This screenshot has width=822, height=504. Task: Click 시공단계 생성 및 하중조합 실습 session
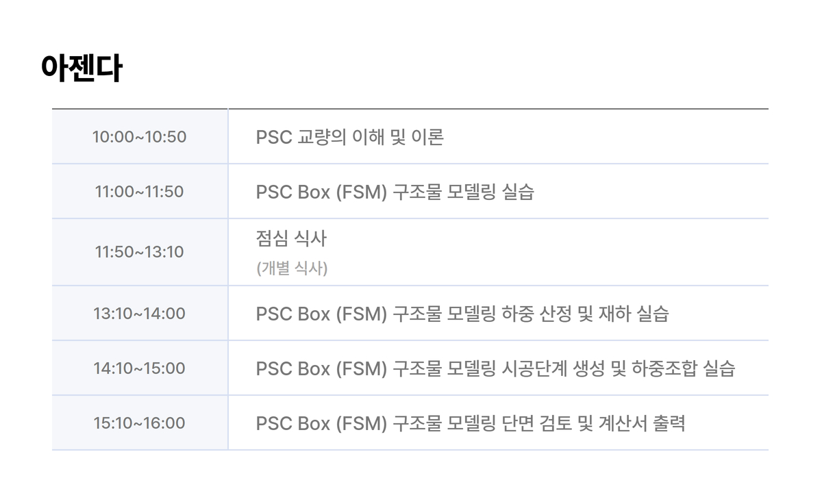pos(496,368)
